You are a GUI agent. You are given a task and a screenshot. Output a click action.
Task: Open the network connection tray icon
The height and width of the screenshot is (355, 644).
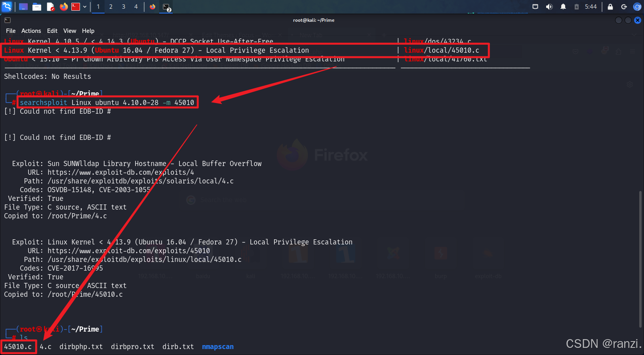click(535, 7)
